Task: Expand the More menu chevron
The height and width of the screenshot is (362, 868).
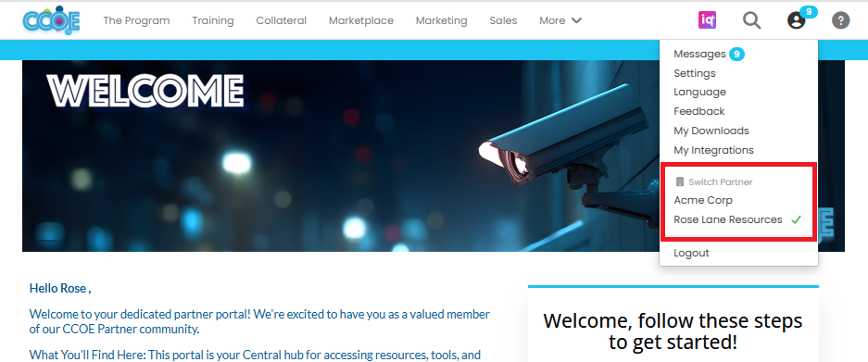Action: [x=576, y=20]
